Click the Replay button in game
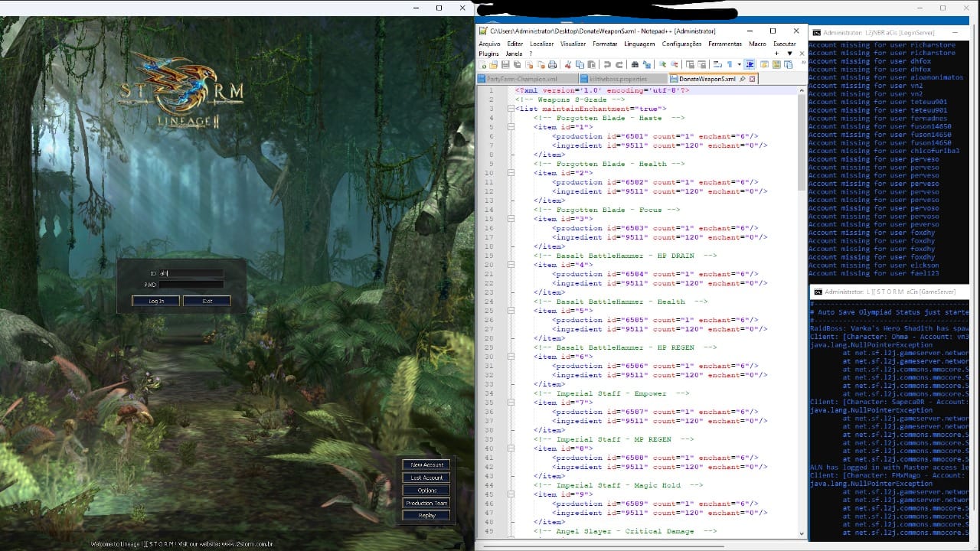Image resolution: width=980 pixels, height=551 pixels. click(x=427, y=516)
